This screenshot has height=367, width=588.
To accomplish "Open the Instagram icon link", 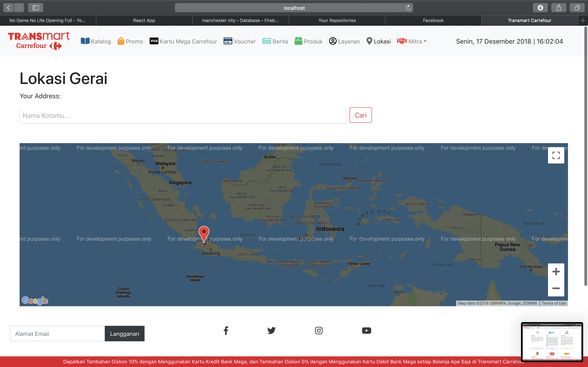I will (318, 330).
